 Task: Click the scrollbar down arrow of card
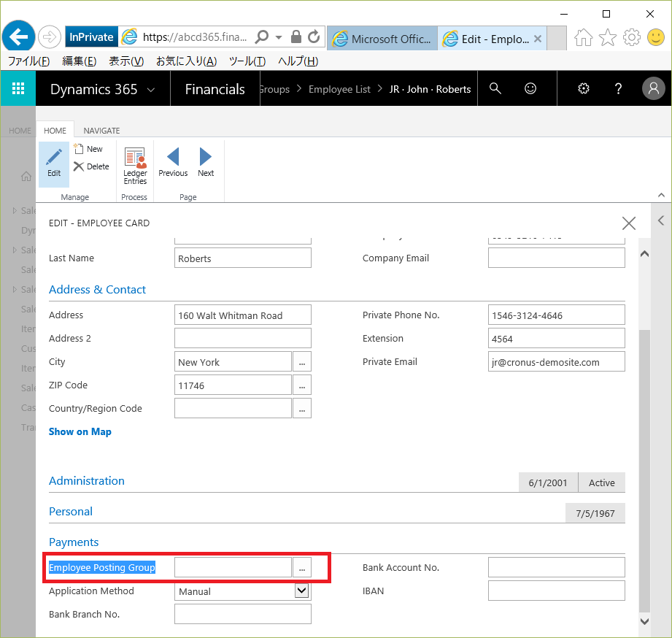(644, 621)
